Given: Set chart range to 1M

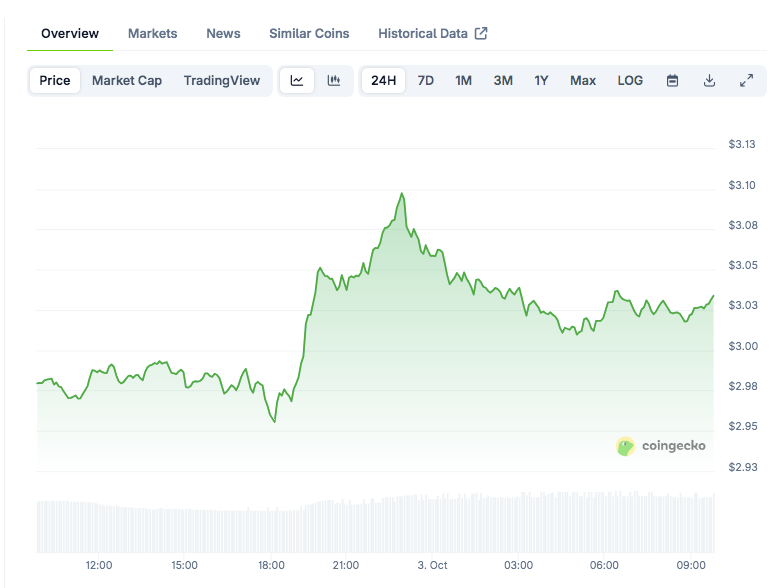Looking at the screenshot, I should (464, 81).
